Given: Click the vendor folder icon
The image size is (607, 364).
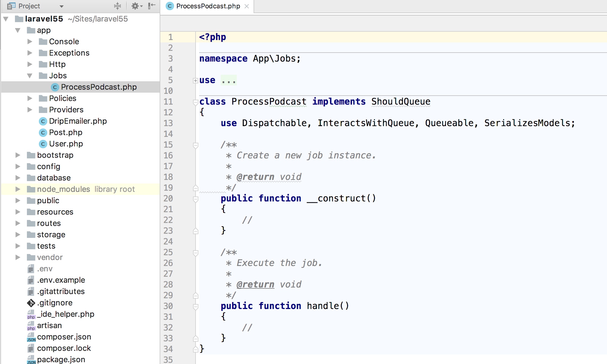Looking at the screenshot, I should pyautogui.click(x=31, y=257).
